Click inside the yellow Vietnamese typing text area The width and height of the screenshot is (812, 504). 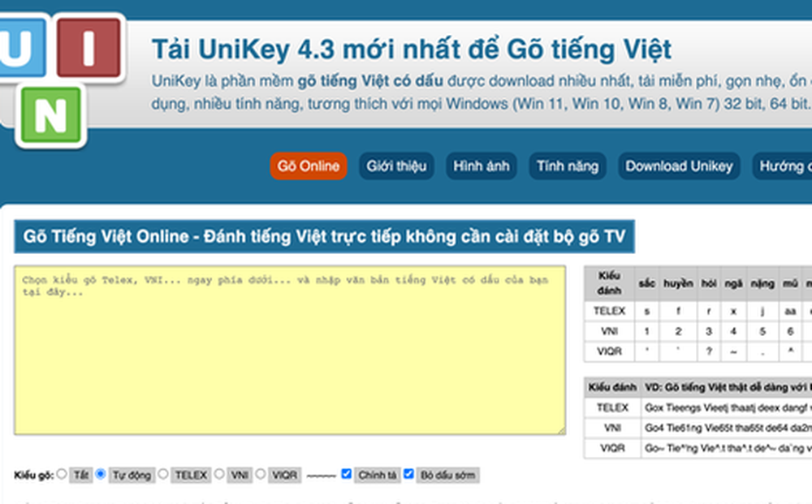(290, 351)
